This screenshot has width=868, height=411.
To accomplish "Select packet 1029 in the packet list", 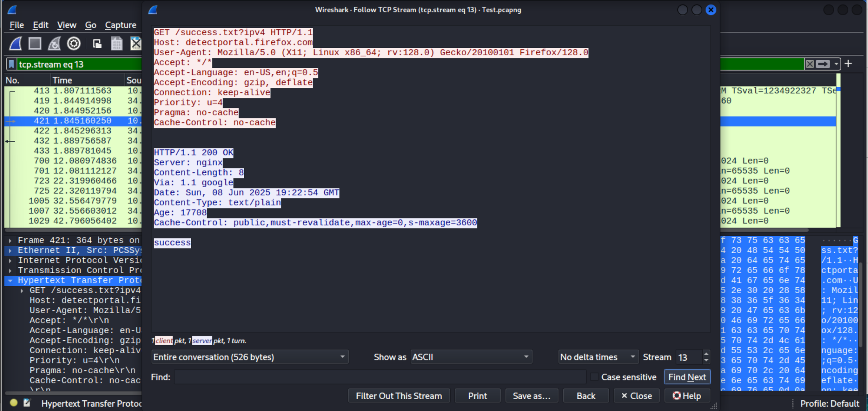I will click(x=73, y=221).
